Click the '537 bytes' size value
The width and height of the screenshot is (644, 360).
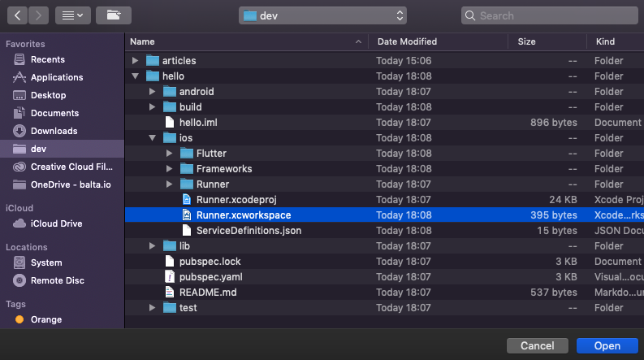pyautogui.click(x=553, y=293)
